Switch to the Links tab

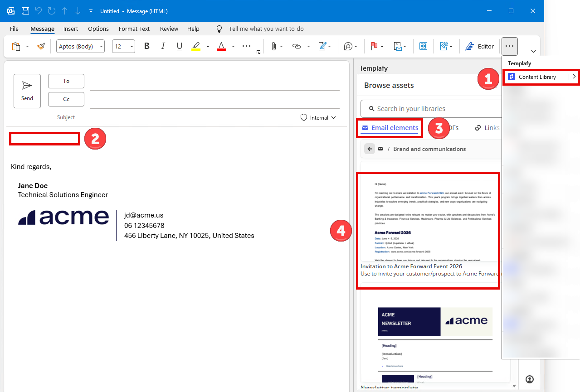tap(487, 128)
